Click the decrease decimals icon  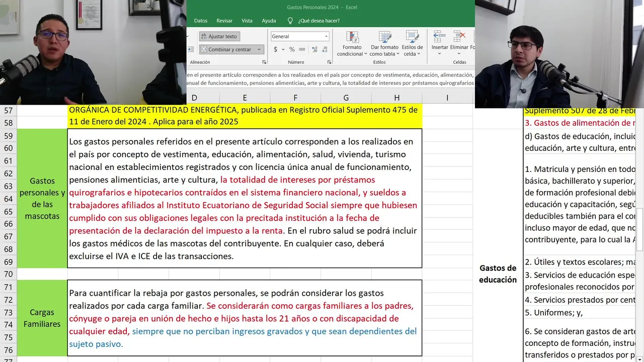coord(325,49)
